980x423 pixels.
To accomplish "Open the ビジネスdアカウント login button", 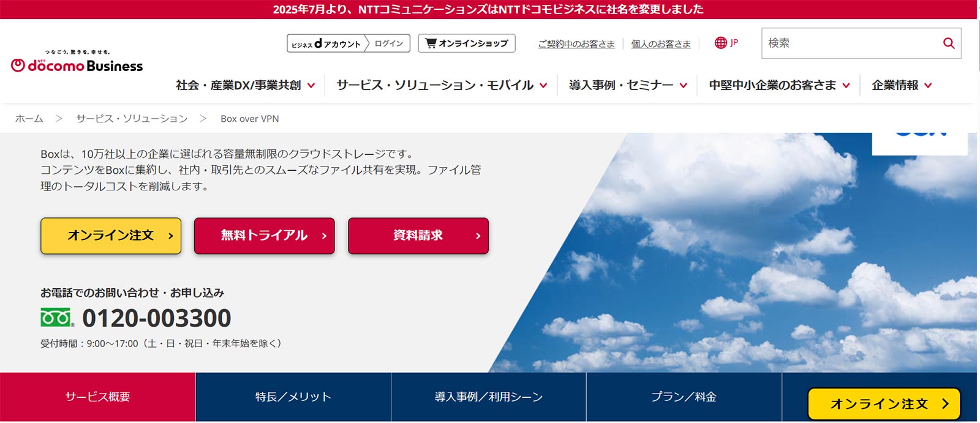I will [349, 43].
